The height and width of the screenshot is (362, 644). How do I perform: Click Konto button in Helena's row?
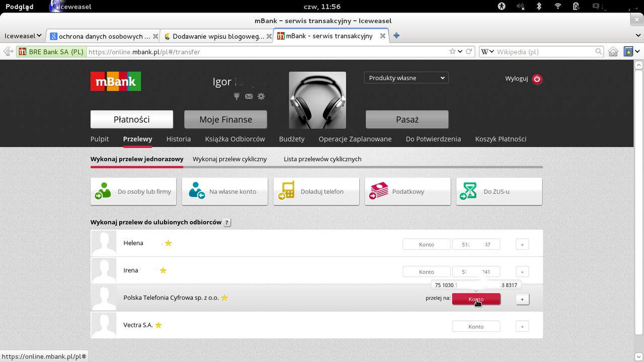426,244
